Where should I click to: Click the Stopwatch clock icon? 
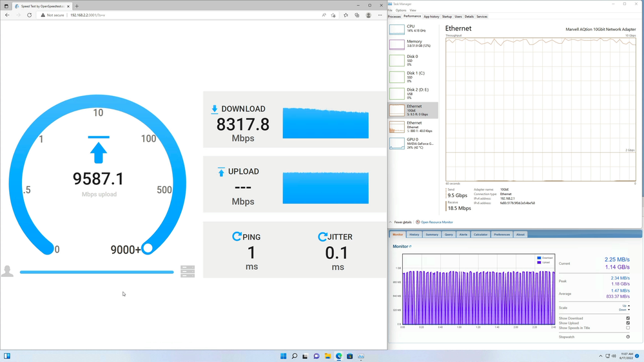(628, 337)
